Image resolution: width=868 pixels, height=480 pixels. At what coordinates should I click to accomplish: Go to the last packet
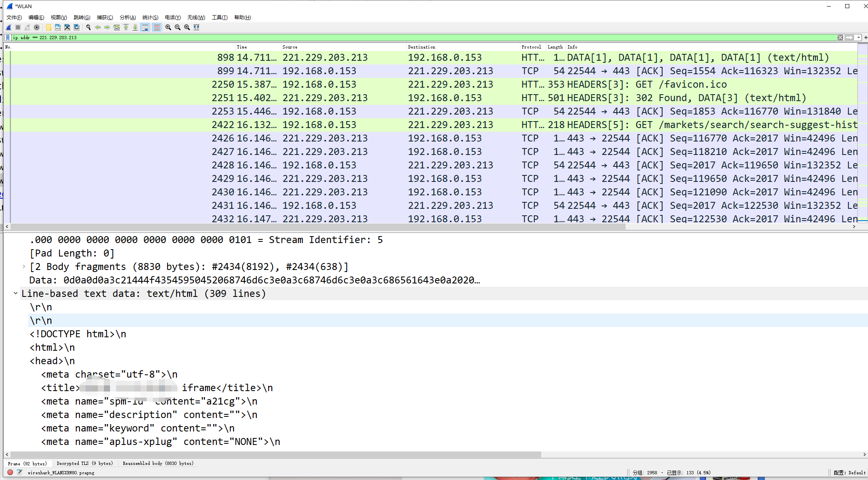135,27
